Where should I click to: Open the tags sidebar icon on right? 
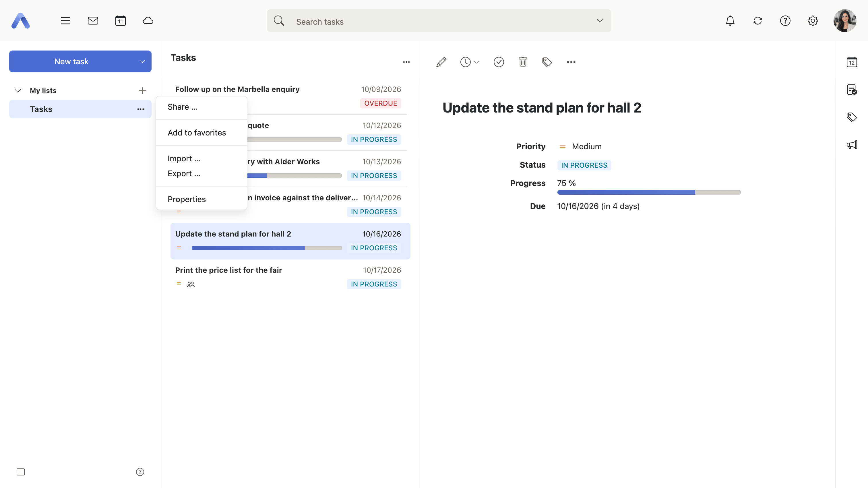coord(852,117)
